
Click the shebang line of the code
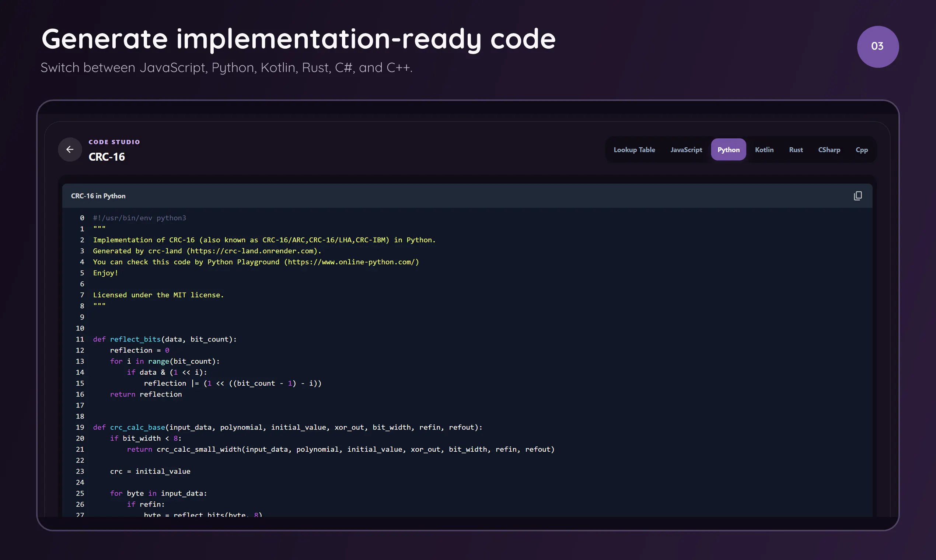click(x=140, y=218)
